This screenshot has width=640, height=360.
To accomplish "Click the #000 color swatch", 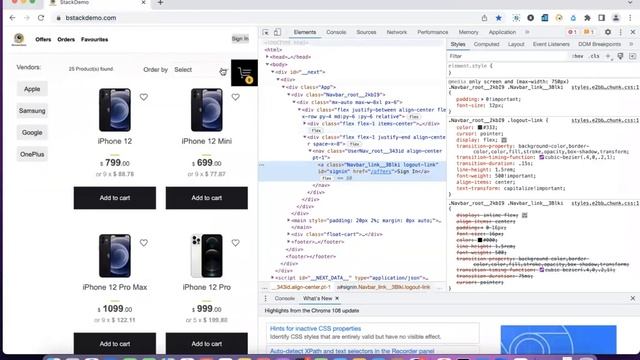I will pos(480,240).
